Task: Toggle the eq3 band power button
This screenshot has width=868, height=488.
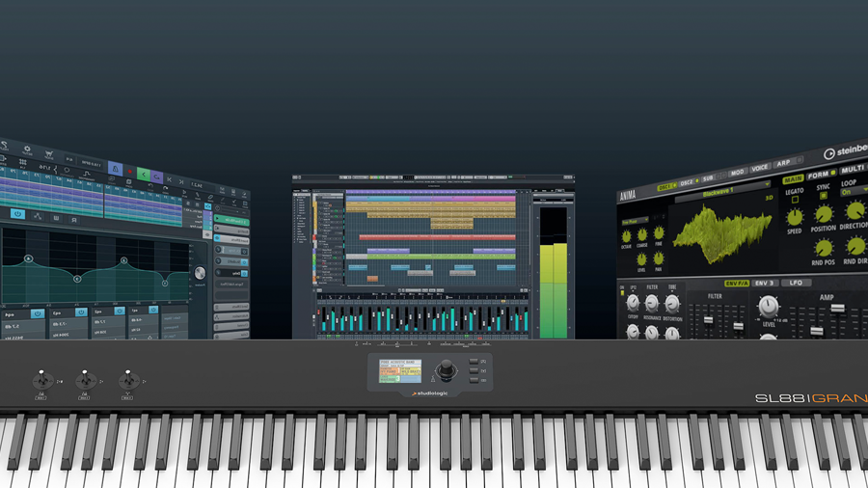Action: [81, 312]
